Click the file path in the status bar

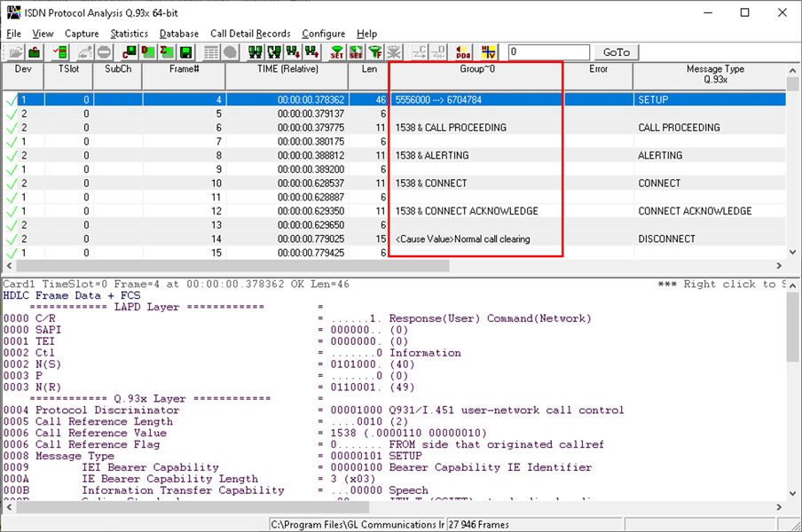[358, 524]
